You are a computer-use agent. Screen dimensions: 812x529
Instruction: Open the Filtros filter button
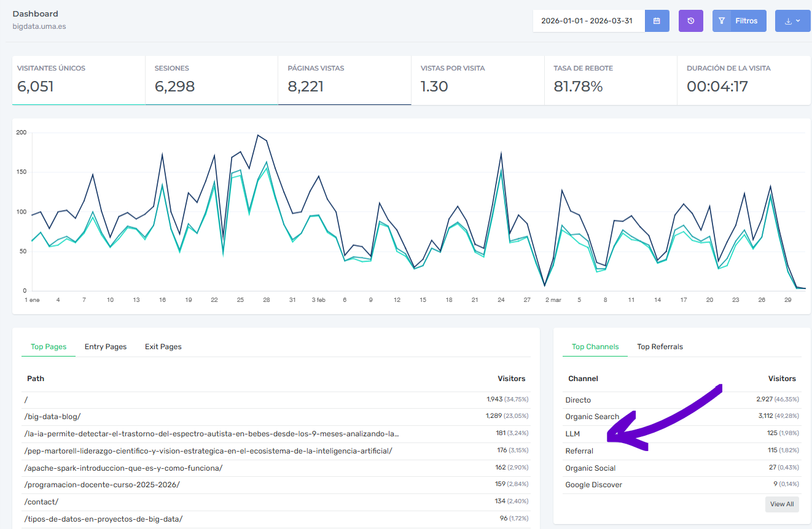[x=740, y=21]
